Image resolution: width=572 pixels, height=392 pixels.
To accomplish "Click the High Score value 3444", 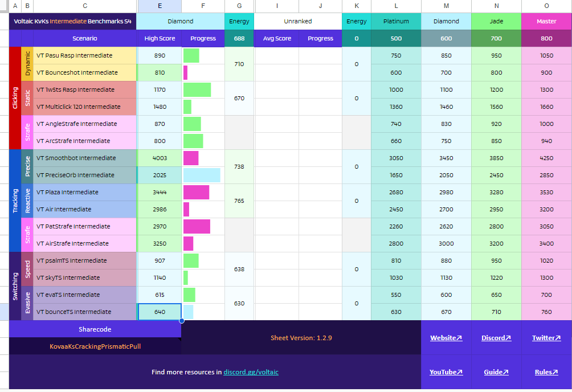I will click(x=160, y=193).
